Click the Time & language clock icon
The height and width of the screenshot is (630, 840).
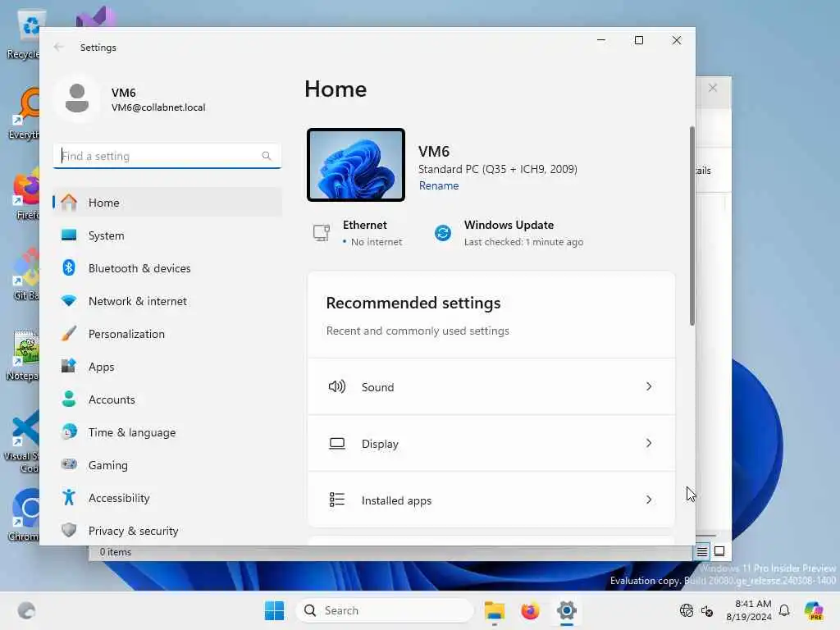click(x=69, y=431)
